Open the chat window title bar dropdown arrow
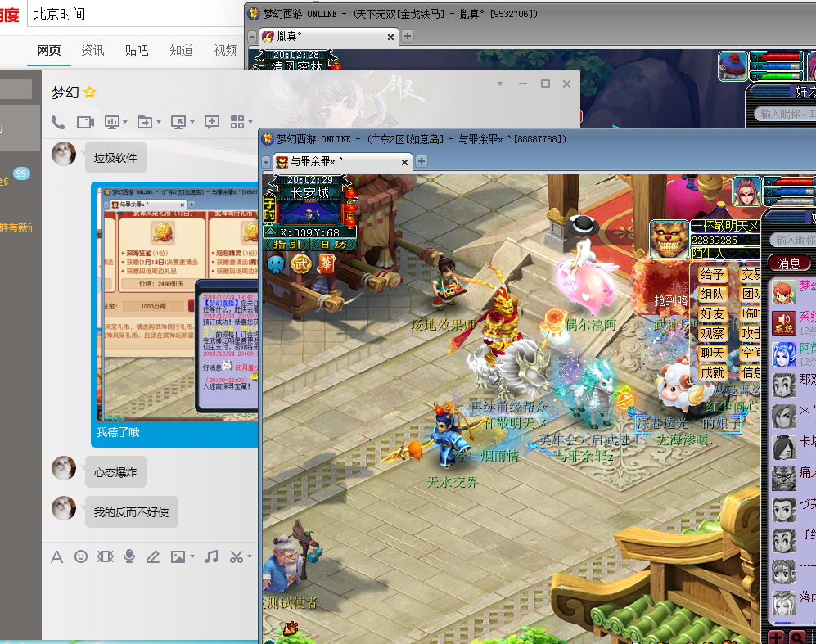Viewport: 816px width, 644px height. point(499,83)
